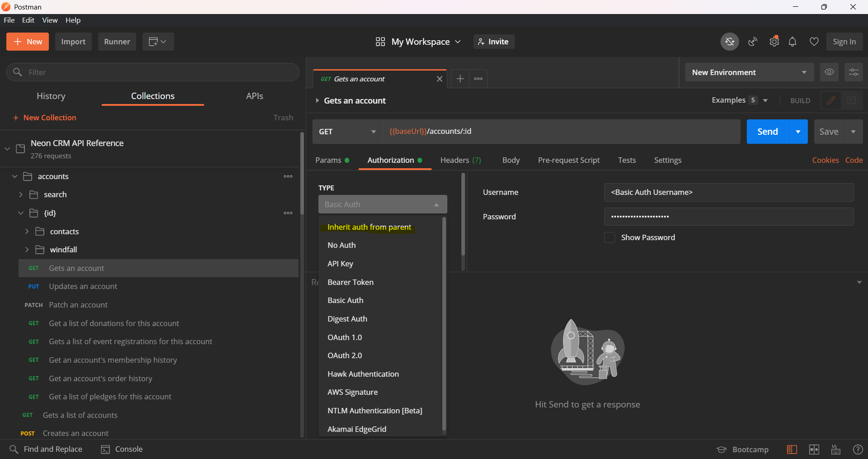Screen dimensions: 868x459
Task: Open the Cookies link
Action: 825,160
